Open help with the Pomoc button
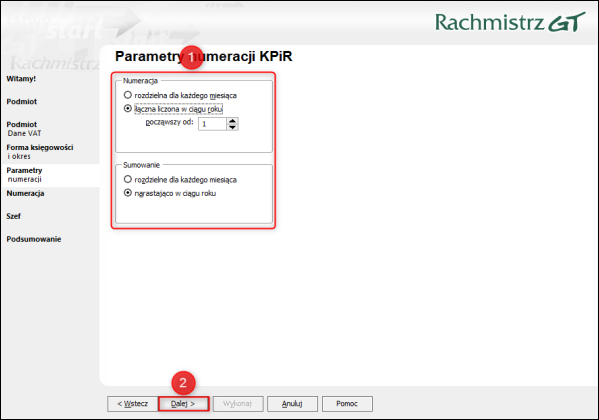The image size is (599, 420). 347,404
